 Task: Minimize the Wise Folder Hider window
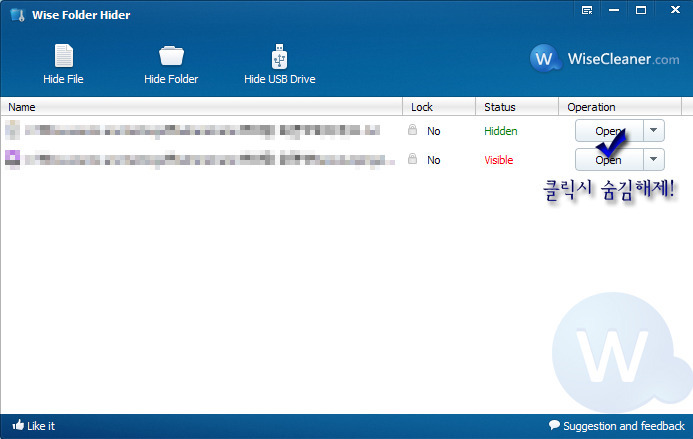click(614, 10)
